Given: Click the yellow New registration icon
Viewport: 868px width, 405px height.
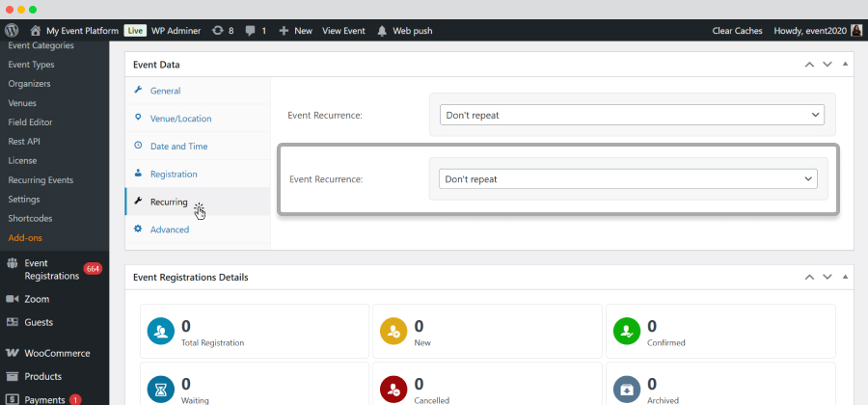Looking at the screenshot, I should [x=393, y=332].
